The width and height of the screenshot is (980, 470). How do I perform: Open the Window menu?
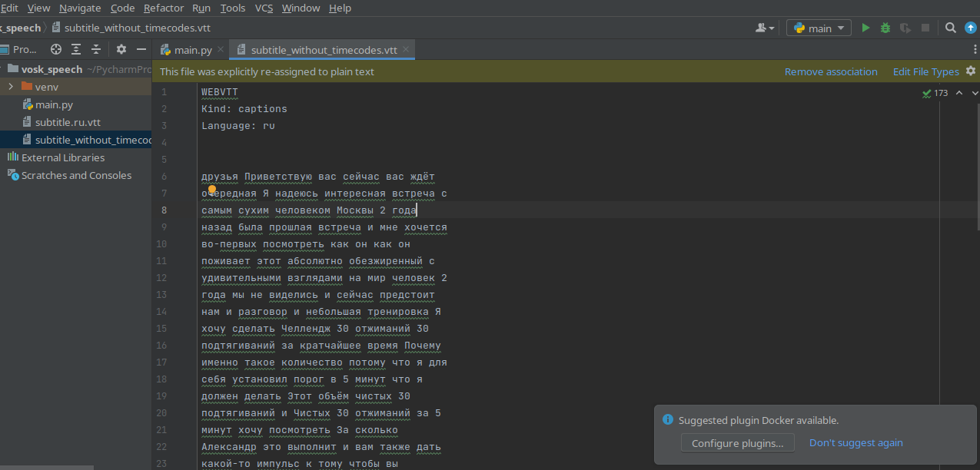pyautogui.click(x=301, y=8)
